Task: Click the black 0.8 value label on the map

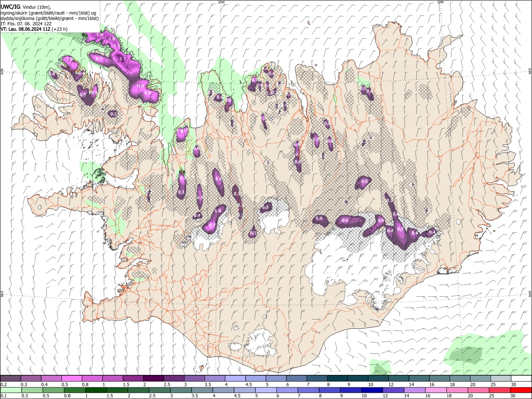Action: [182, 172]
